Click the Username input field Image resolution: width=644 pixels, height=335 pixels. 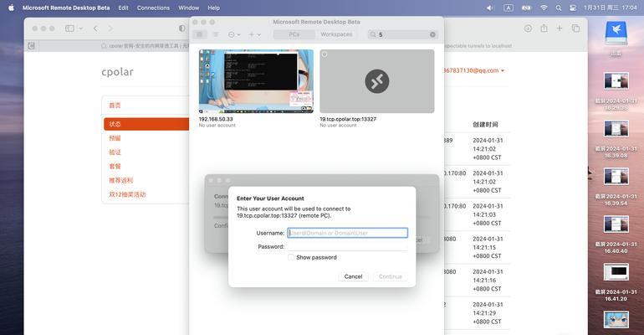(x=347, y=233)
